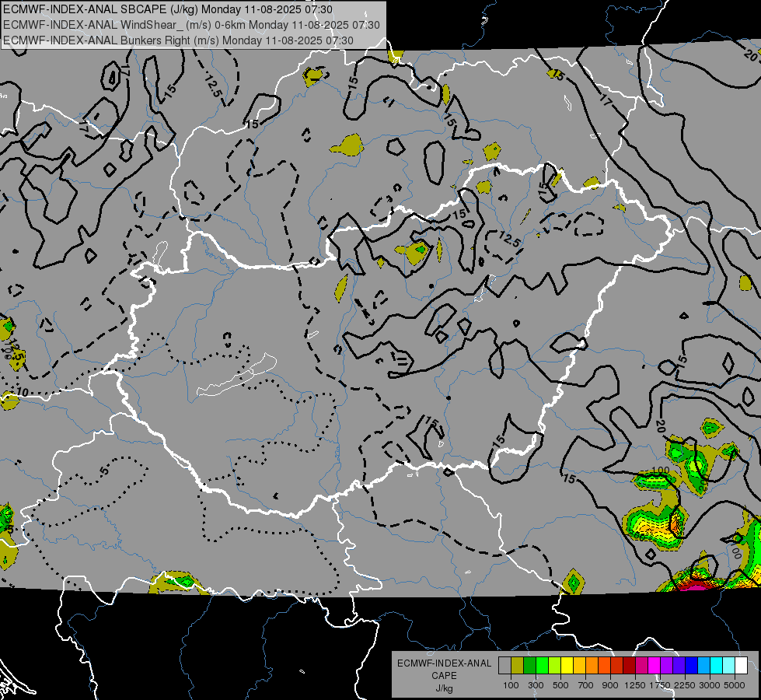Click the WindShear 0-6km header line
This screenshot has height=700, width=761.
pos(191,25)
